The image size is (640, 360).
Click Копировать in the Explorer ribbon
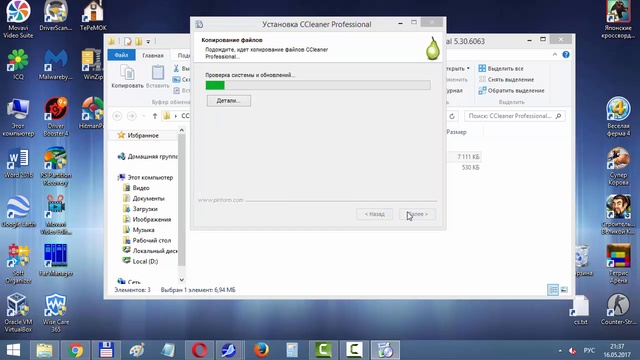[x=127, y=76]
